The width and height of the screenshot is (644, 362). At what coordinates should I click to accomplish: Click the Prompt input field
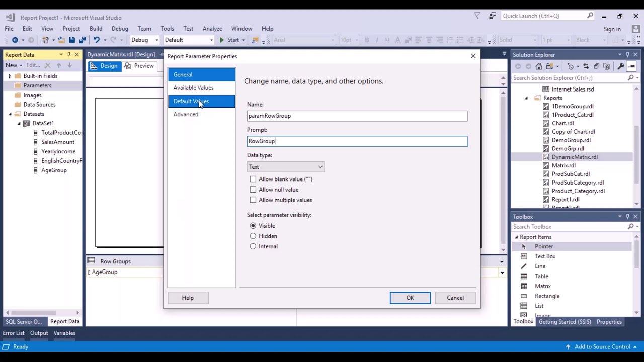point(357,141)
